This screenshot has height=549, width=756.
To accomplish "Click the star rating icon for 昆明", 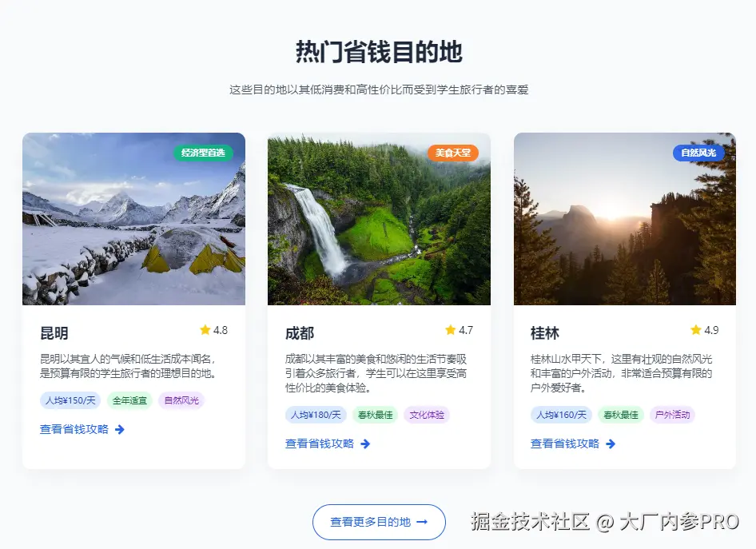I will [205, 330].
